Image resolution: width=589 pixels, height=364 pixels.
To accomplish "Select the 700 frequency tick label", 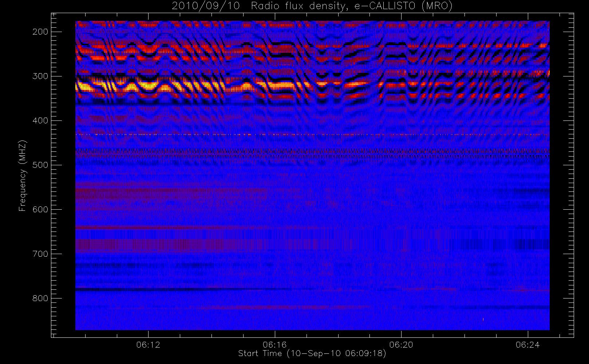I will click(x=40, y=254).
